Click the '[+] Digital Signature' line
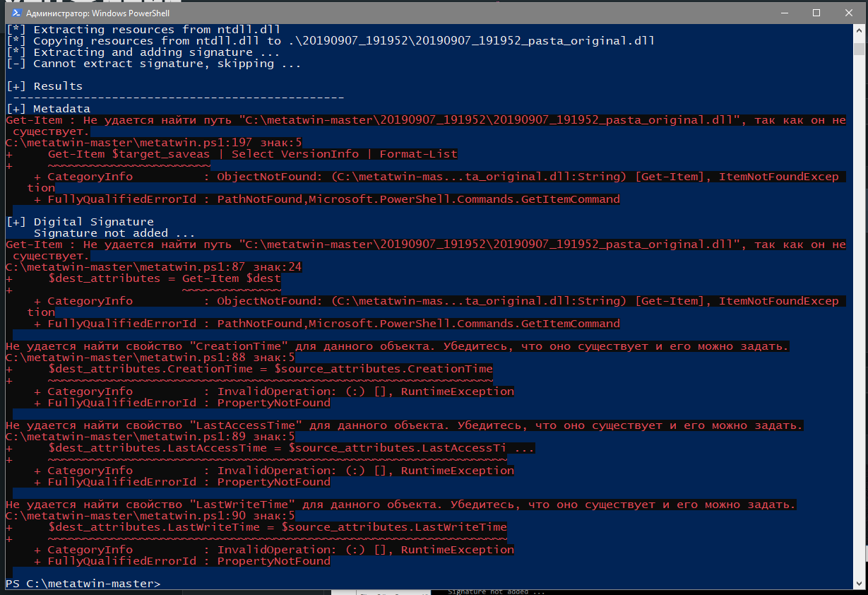Screen dimensions: 868x595 80,222
